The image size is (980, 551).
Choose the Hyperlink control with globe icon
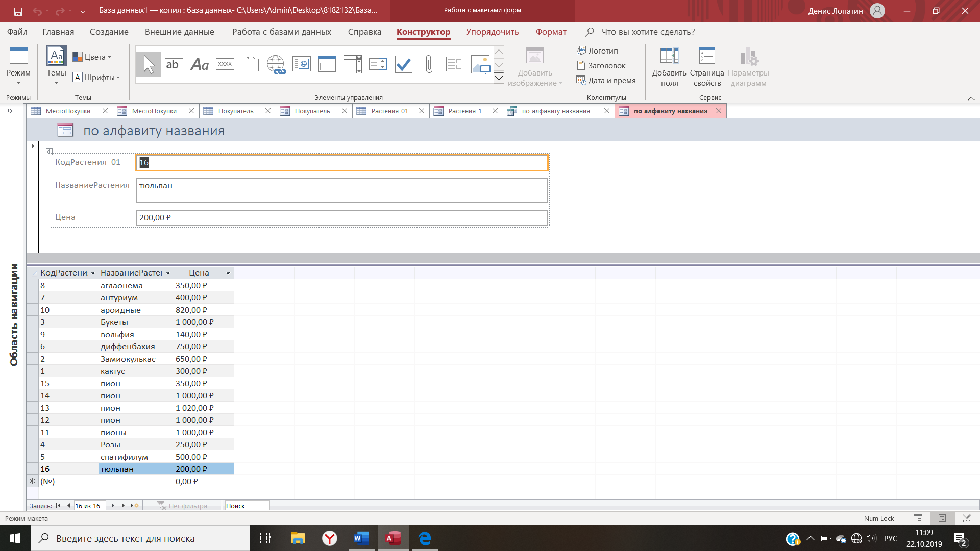click(x=276, y=64)
